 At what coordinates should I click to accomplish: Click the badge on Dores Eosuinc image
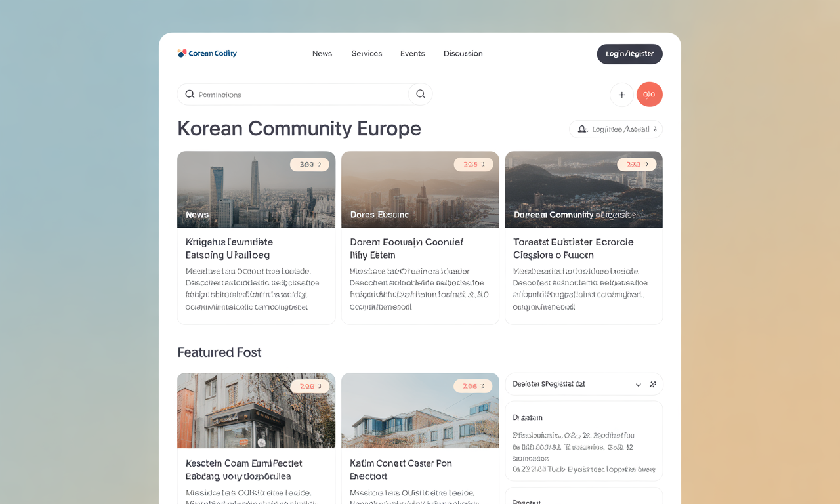(473, 165)
